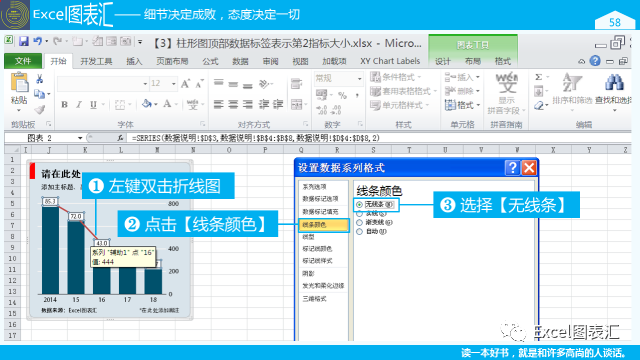Click the Undo arrow icon
Screen dimensions: 640x360
tap(38, 41)
